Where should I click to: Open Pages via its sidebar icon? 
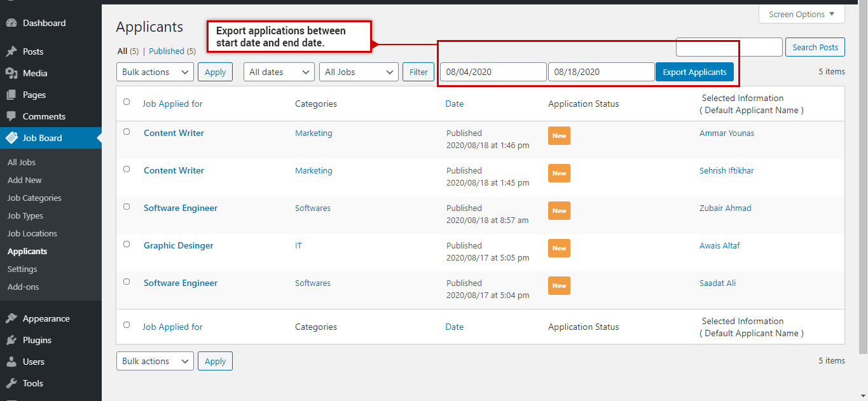point(14,95)
